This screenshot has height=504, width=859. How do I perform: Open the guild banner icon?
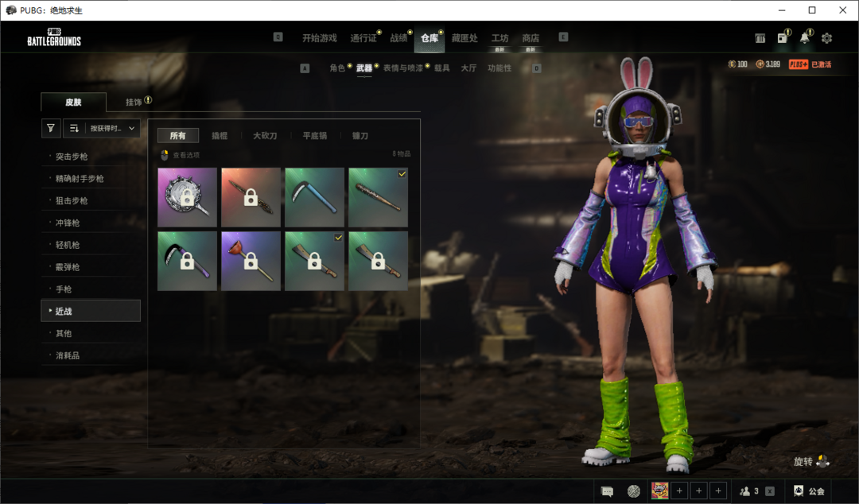point(799,490)
